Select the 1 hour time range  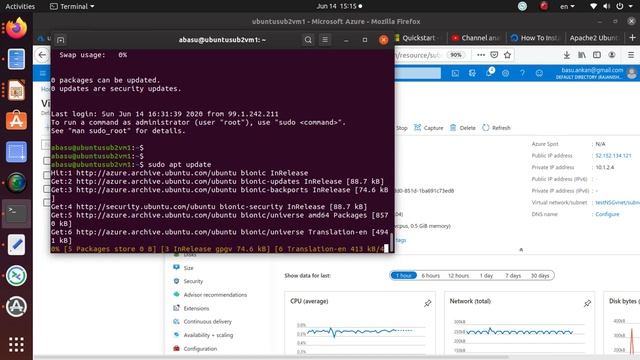tap(403, 276)
